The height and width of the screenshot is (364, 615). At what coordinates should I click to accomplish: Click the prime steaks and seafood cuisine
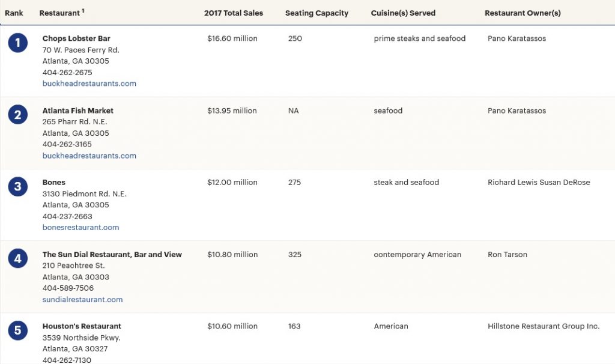click(x=420, y=38)
